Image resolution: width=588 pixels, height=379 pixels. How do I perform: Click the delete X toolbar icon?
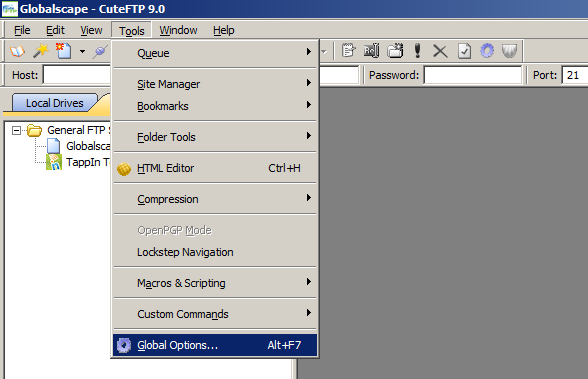point(440,51)
